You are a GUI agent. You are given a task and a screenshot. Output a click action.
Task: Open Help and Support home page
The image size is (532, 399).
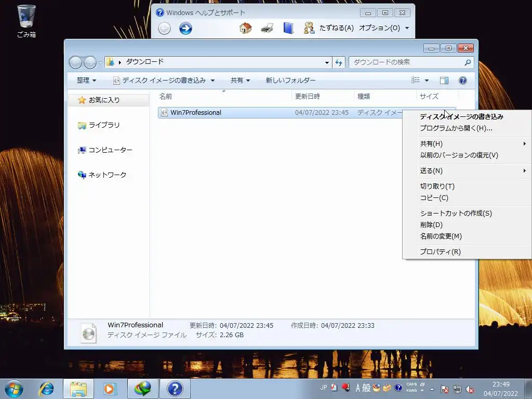[x=245, y=28]
